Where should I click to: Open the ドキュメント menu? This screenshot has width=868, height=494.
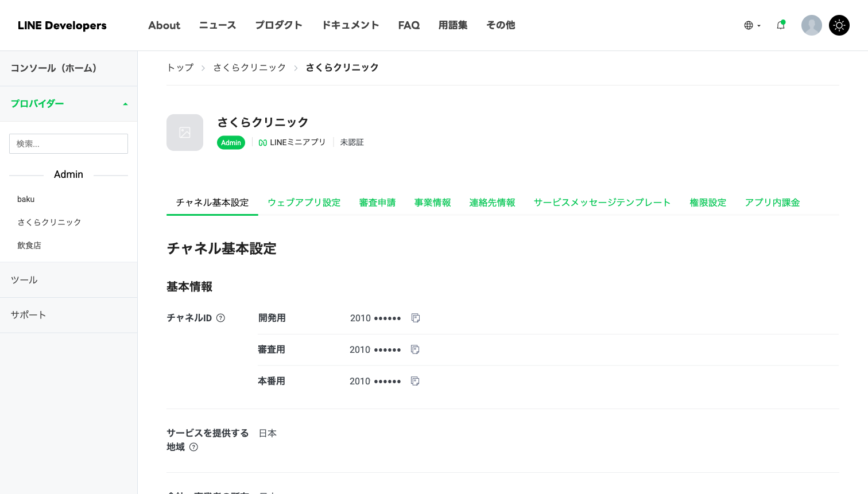[350, 25]
